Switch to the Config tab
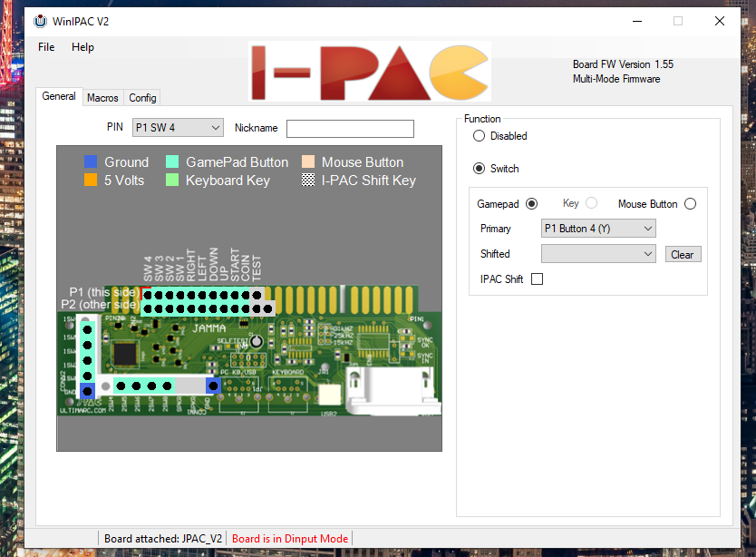 point(142,98)
